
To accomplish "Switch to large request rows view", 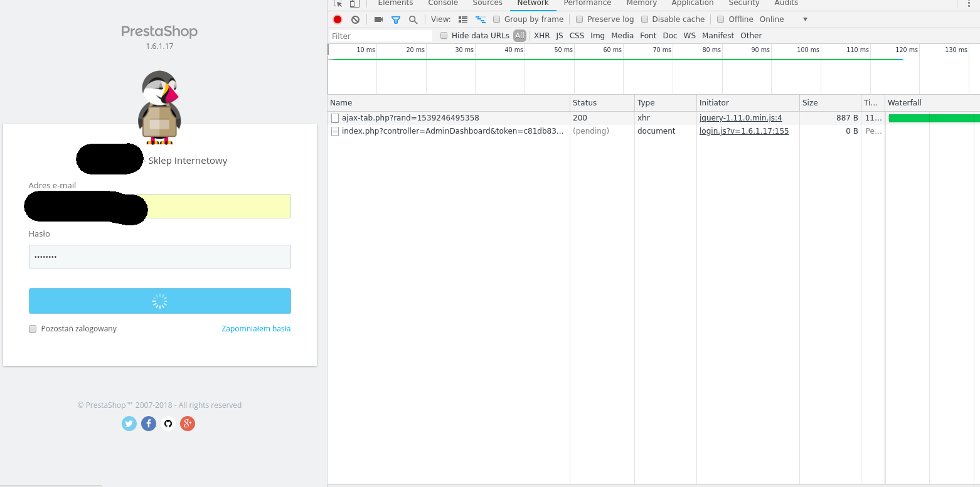I will [463, 19].
